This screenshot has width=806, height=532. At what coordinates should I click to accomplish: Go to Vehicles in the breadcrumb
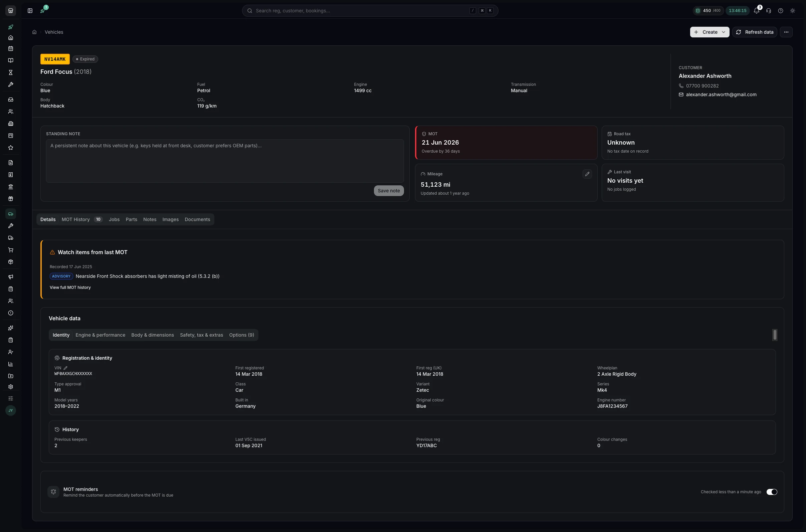click(x=54, y=32)
